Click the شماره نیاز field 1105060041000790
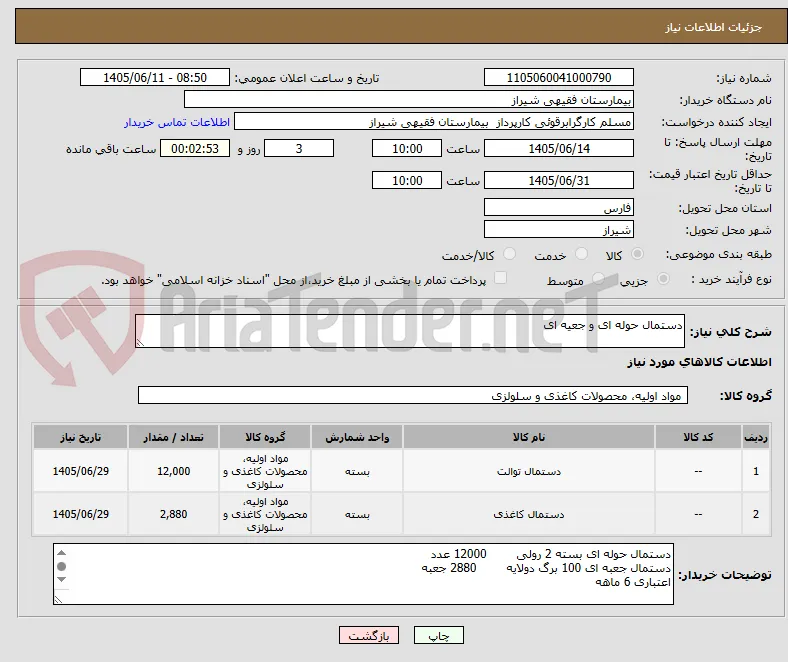 [558, 77]
